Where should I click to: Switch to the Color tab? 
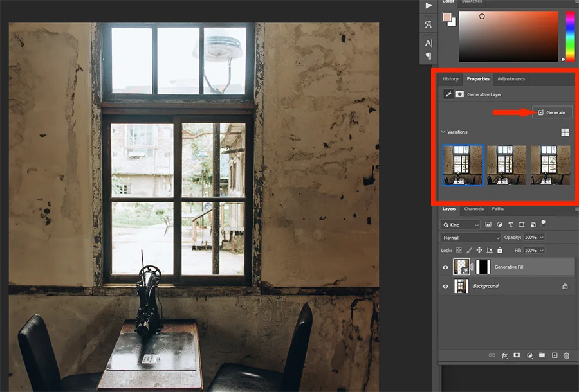click(448, 1)
